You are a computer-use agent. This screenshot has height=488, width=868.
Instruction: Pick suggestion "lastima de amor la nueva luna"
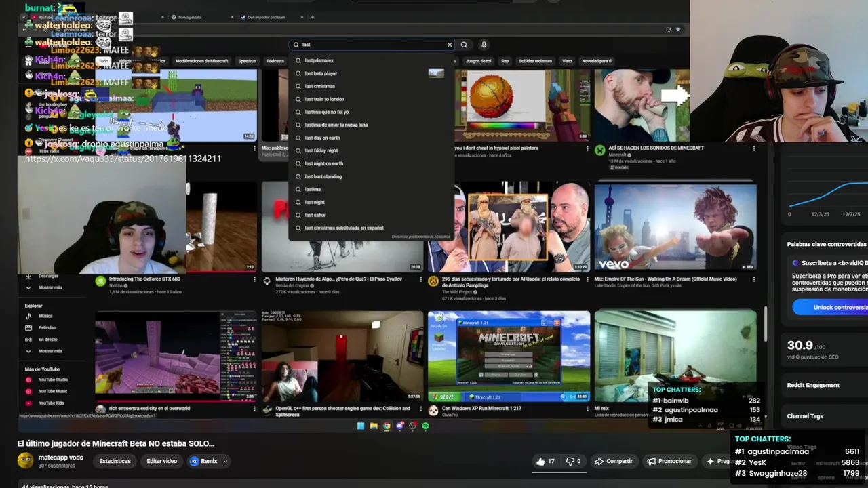pos(336,125)
